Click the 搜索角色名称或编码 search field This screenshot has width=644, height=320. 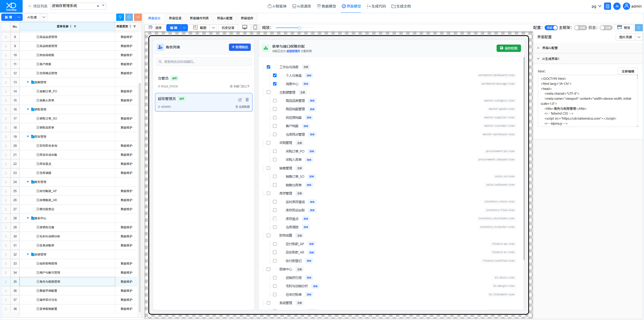tap(204, 62)
